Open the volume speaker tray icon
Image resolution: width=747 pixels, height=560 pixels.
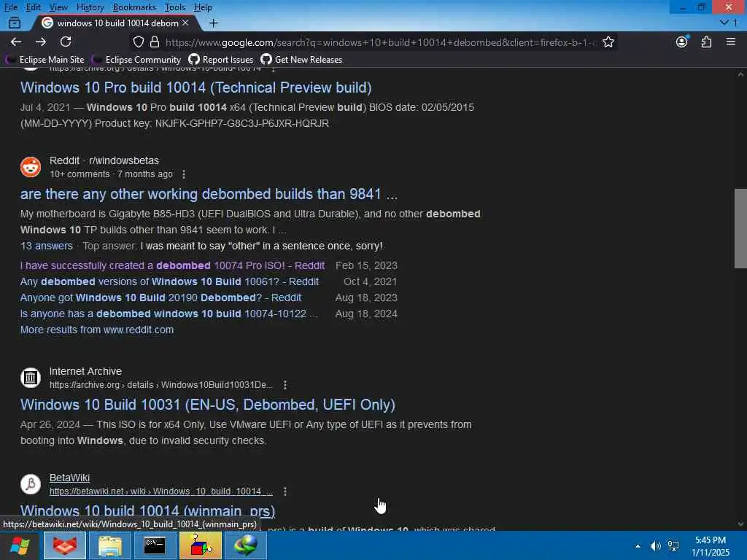pos(656,546)
